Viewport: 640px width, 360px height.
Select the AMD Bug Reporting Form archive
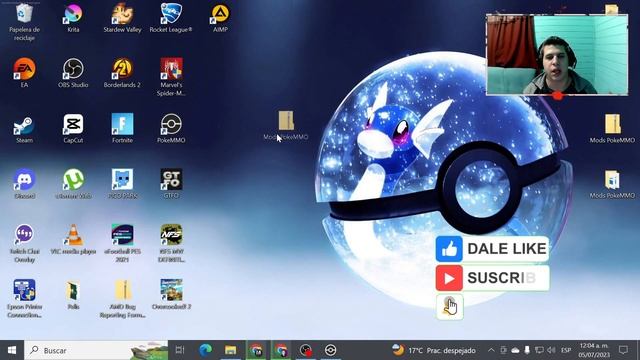[x=122, y=299]
